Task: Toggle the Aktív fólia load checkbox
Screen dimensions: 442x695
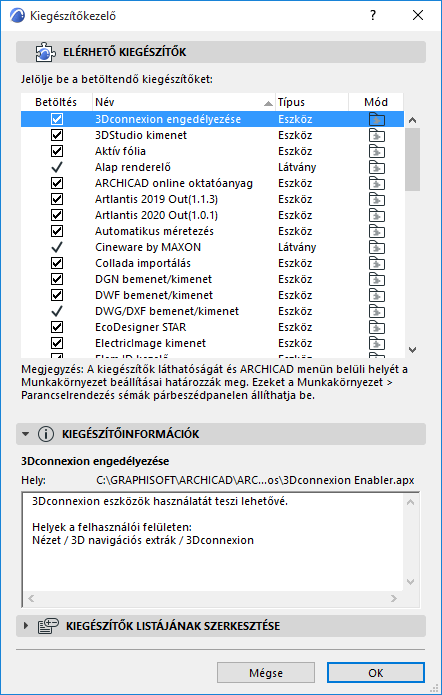Action: 57,151
